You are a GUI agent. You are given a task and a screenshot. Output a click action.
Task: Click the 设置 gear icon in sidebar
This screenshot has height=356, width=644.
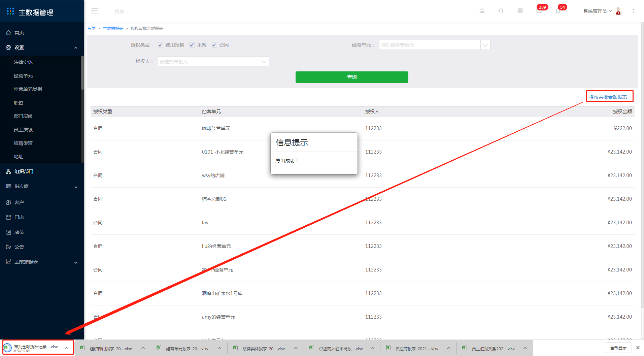[x=8, y=47]
